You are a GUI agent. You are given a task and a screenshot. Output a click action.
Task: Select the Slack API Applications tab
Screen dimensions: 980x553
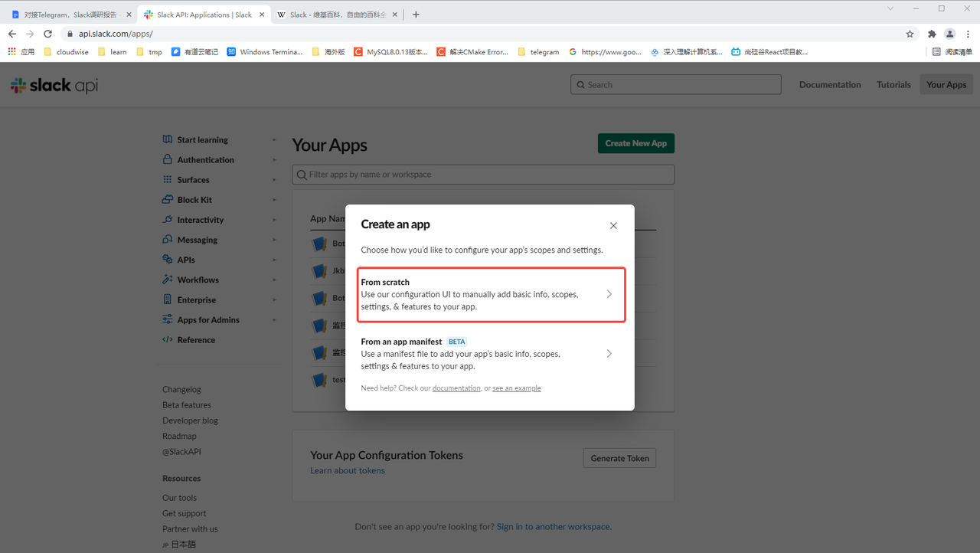pos(204,15)
